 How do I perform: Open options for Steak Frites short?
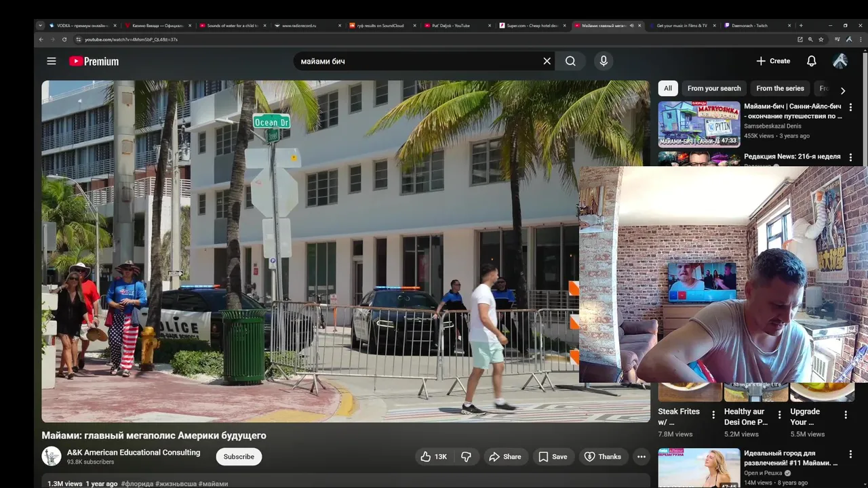(713, 415)
